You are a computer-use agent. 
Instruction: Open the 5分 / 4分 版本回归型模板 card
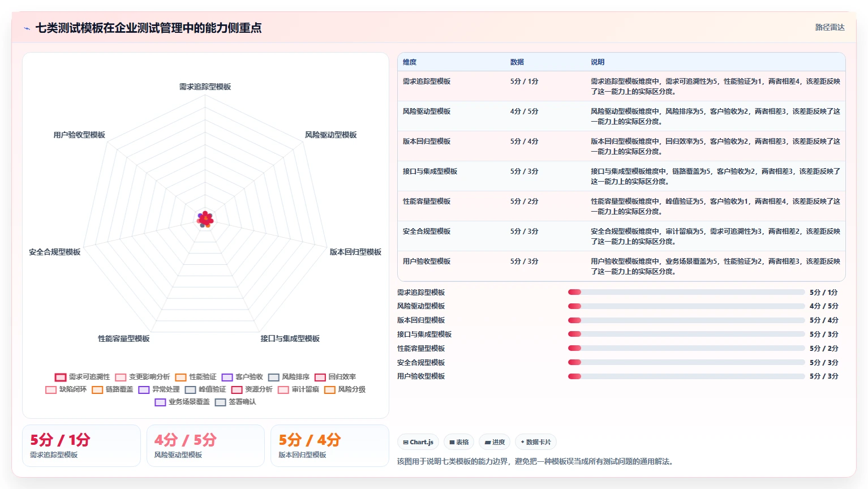click(330, 445)
